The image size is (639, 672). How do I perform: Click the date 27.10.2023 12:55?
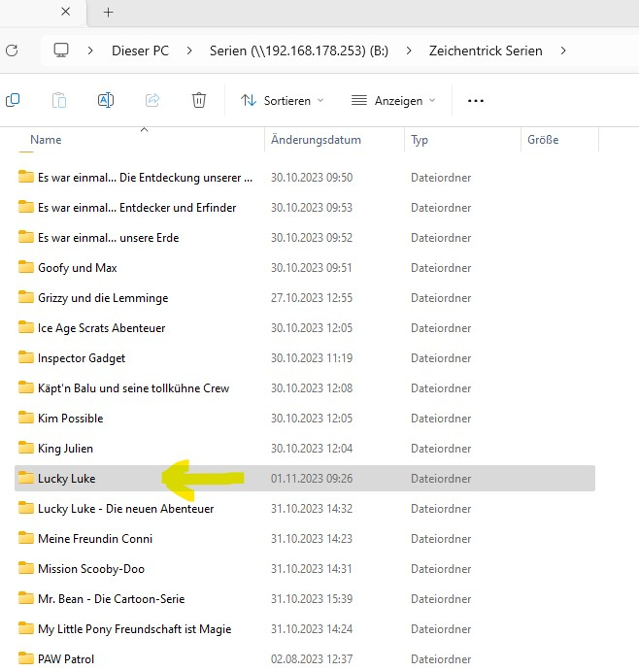312,298
